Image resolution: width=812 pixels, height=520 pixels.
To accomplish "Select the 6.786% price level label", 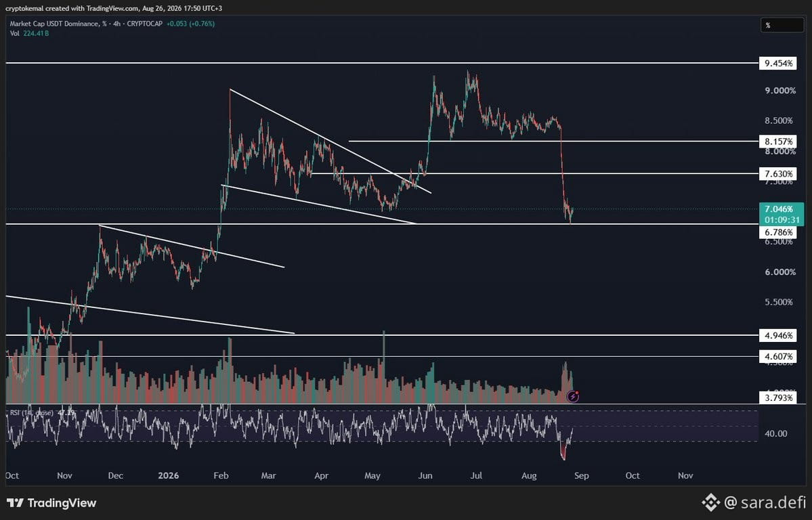I will pos(778,232).
